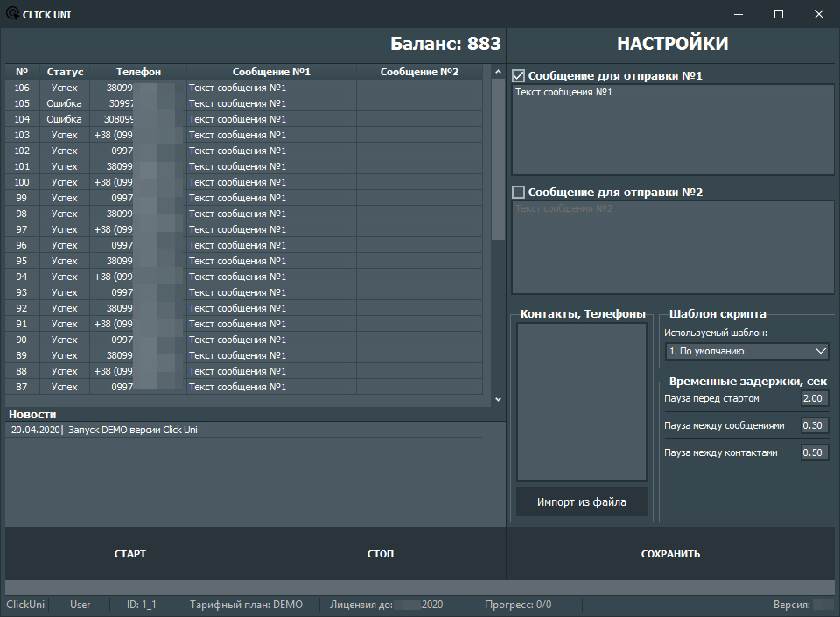Click СОХРАНИТЬ to save settings

[670, 554]
